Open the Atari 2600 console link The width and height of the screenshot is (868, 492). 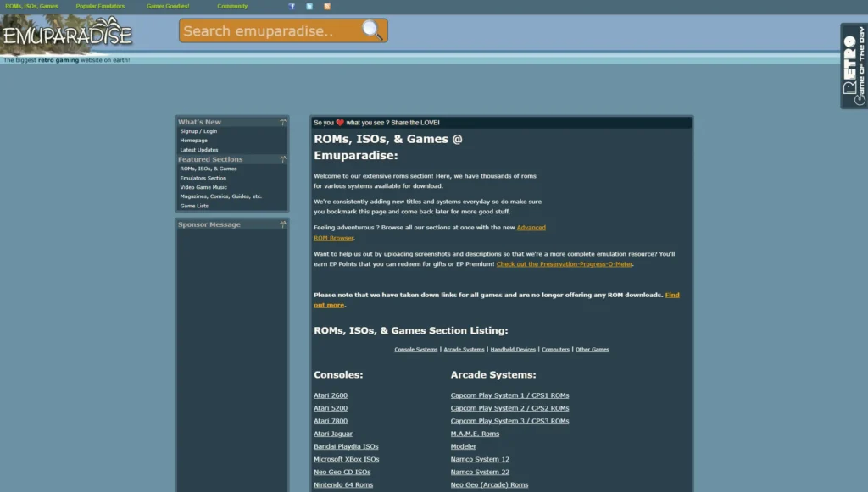331,395
